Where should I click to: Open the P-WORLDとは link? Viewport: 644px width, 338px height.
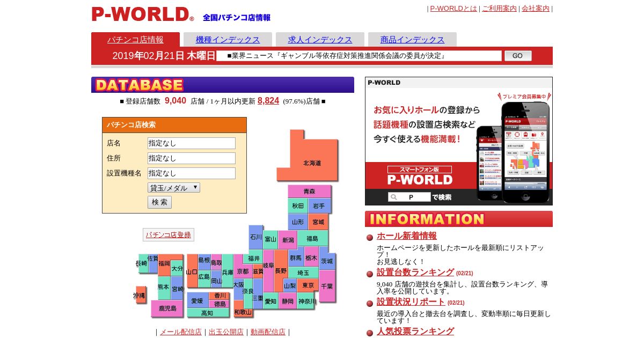pyautogui.click(x=453, y=8)
